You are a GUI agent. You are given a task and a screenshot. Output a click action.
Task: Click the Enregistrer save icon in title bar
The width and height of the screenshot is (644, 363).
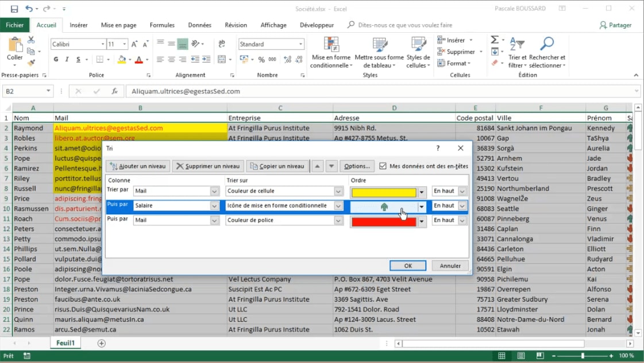(14, 9)
